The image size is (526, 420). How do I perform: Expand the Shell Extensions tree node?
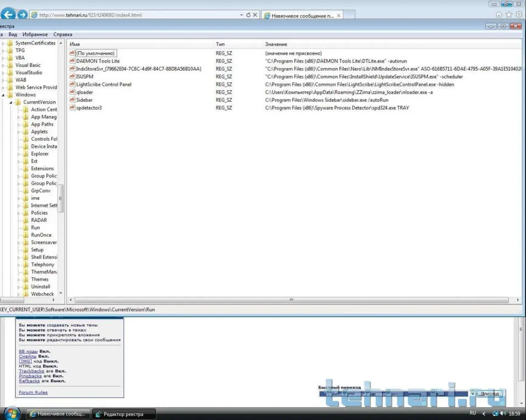point(19,257)
